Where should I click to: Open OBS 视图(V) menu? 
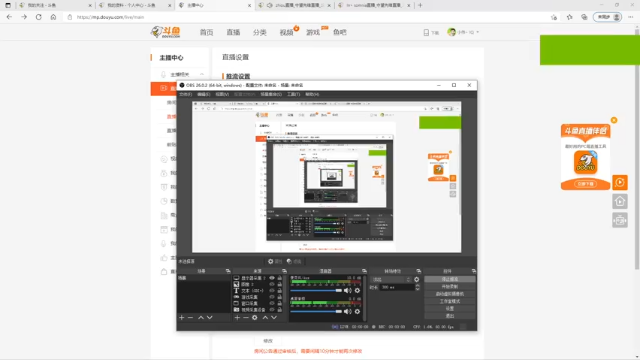pos(222,94)
